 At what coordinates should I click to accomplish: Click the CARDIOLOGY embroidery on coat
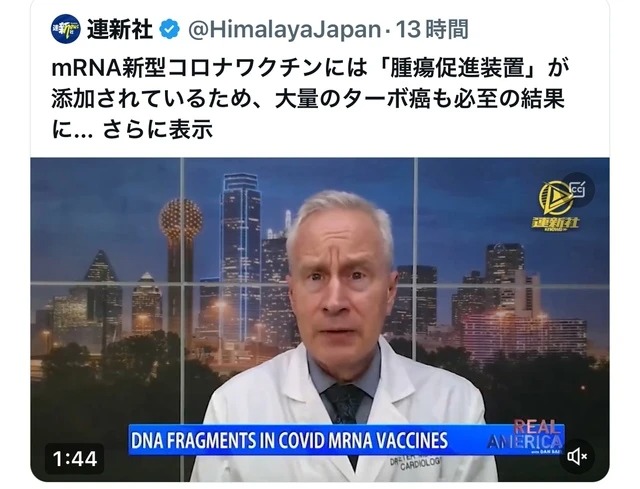(x=422, y=465)
